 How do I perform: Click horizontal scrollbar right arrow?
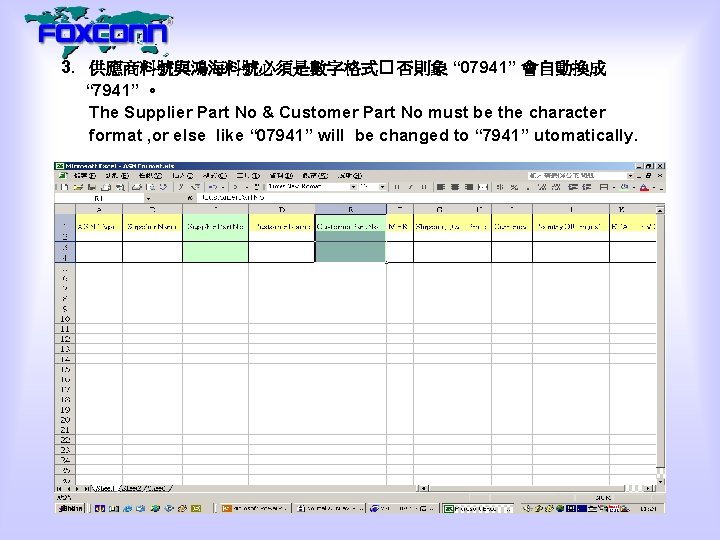point(648,489)
